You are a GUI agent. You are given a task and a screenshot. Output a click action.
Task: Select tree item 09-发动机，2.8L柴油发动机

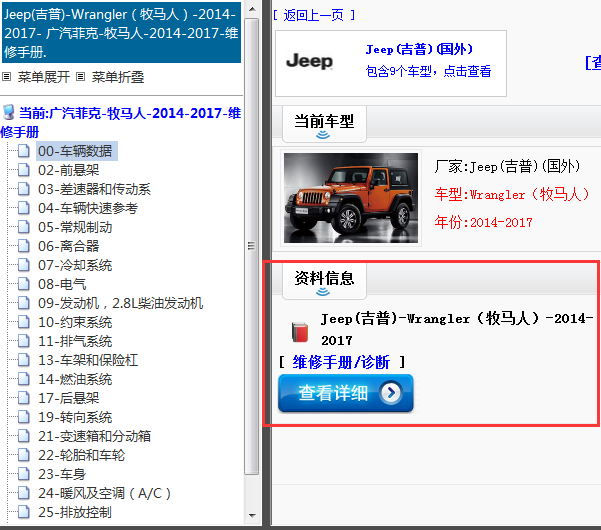coord(120,303)
